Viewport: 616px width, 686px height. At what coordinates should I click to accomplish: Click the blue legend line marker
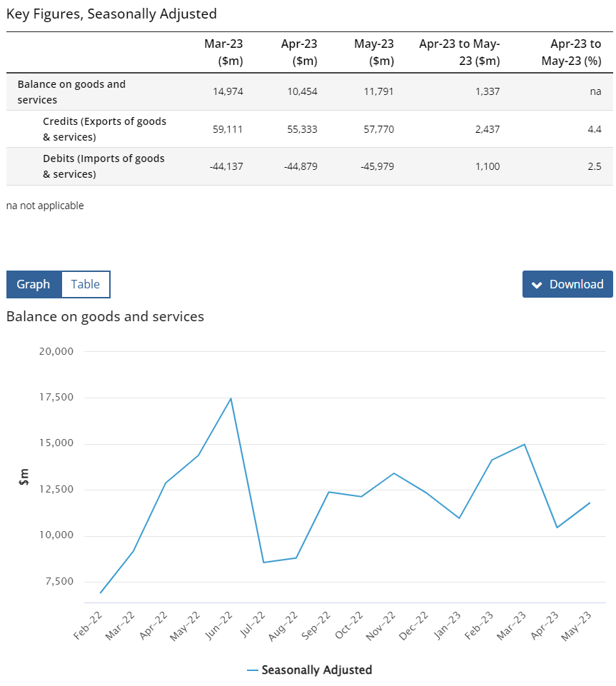pyautogui.click(x=253, y=670)
